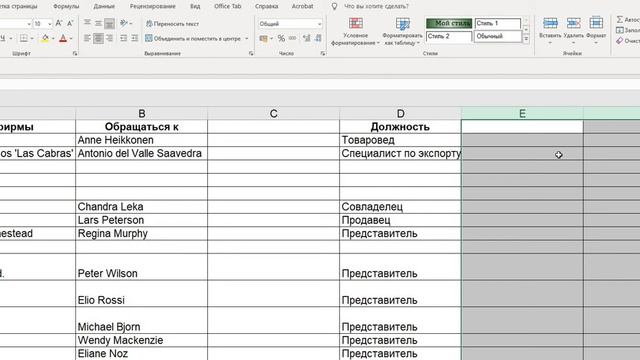The height and width of the screenshot is (360, 640).
Task: Open the Вид ribbon tab
Action: (195, 6)
